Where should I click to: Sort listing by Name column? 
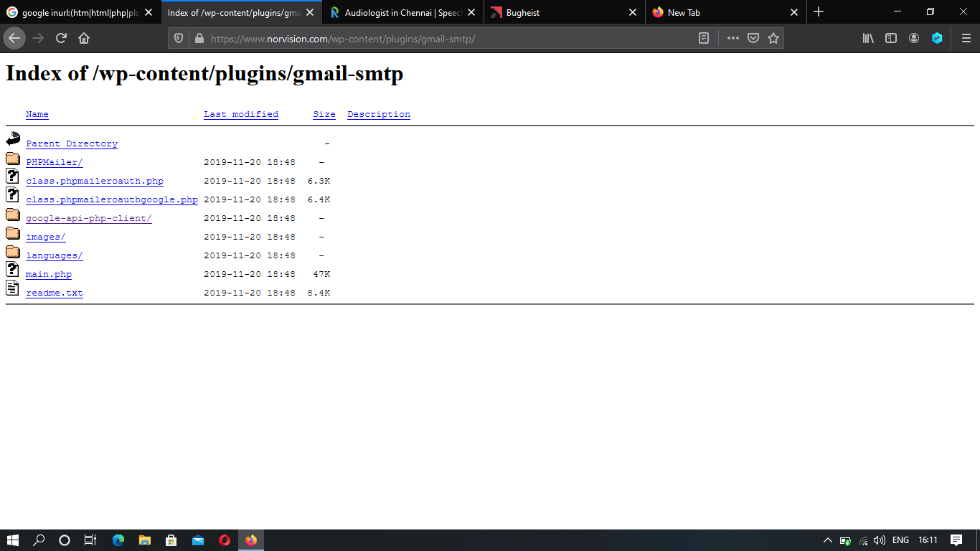coord(37,114)
